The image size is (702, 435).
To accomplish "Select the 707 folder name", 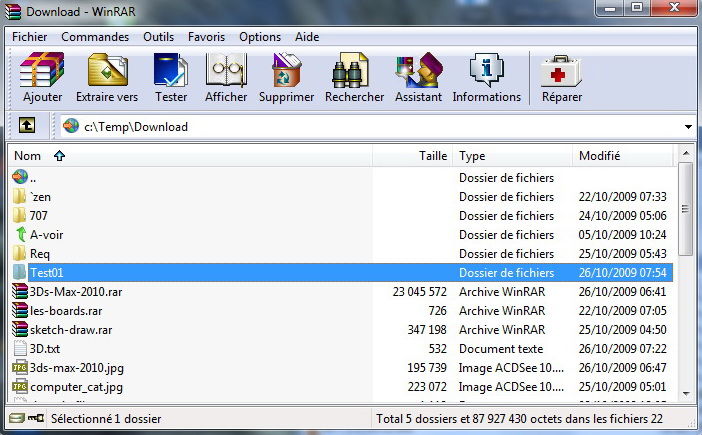I will click(x=38, y=216).
